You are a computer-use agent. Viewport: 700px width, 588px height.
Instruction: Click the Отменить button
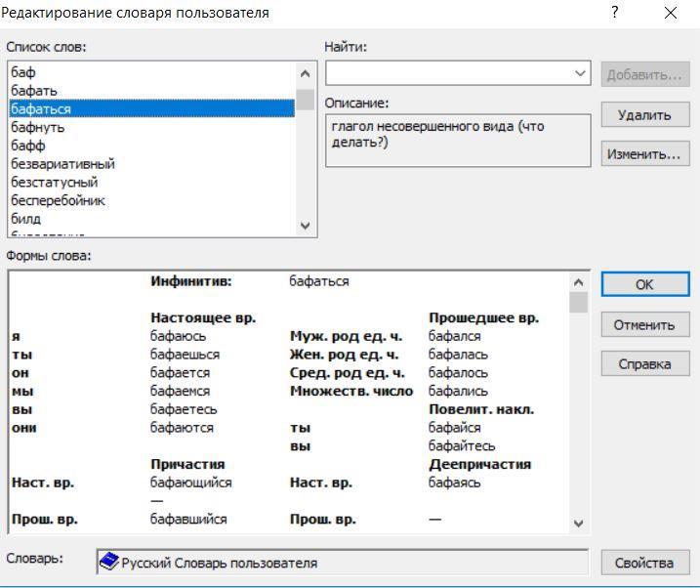point(644,324)
